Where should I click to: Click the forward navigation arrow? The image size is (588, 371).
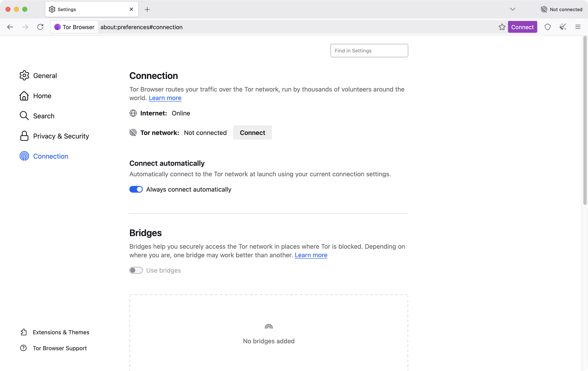click(x=25, y=27)
